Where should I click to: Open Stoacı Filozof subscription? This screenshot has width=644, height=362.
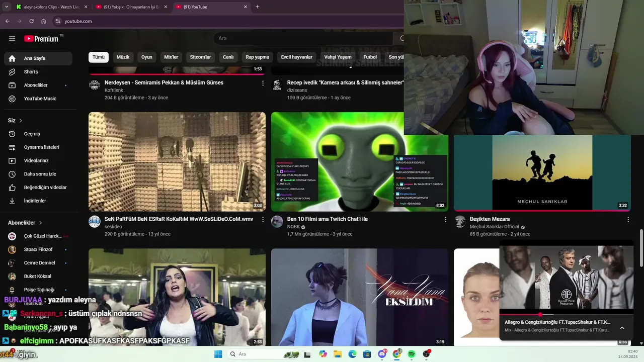[x=38, y=249]
